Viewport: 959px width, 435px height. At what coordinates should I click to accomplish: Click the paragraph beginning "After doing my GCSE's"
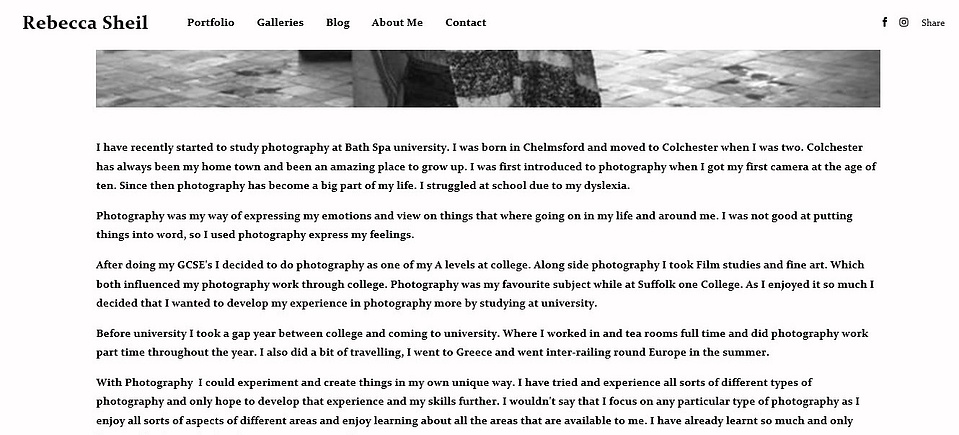[485, 284]
